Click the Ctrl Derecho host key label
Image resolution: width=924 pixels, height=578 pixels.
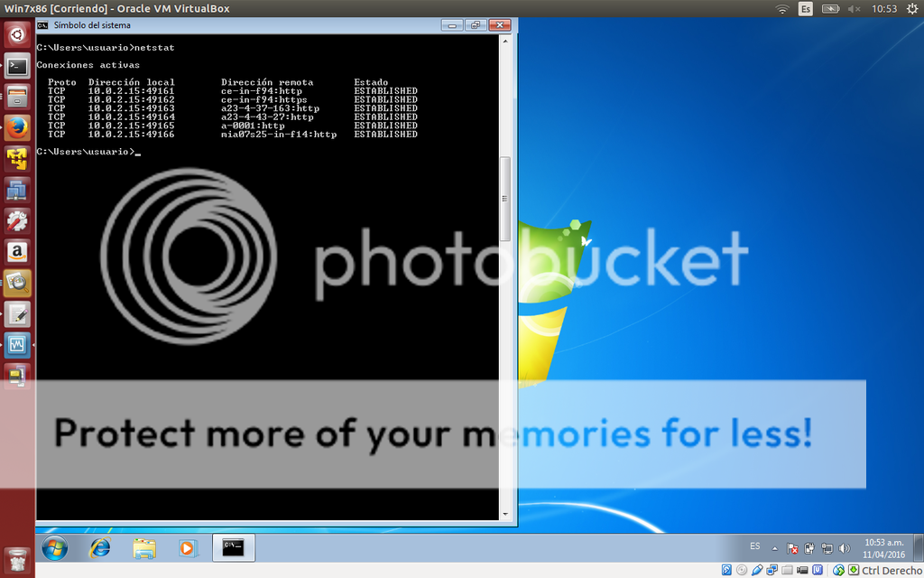(x=891, y=571)
